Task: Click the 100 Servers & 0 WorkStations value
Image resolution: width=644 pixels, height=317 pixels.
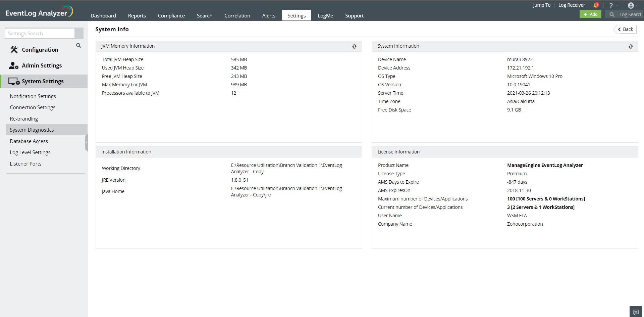Action: pyautogui.click(x=546, y=199)
